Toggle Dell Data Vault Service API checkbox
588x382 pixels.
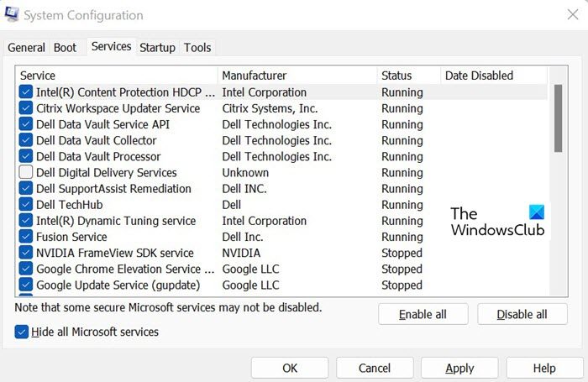tap(25, 124)
